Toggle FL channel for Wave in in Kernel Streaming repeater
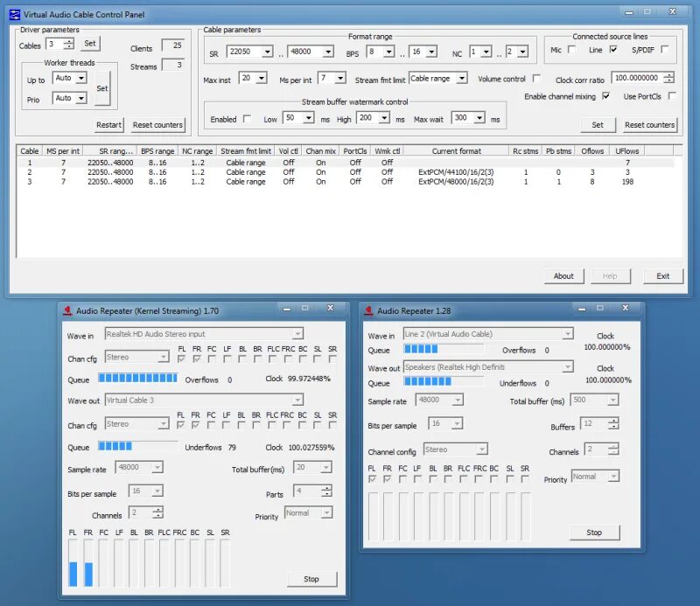Image resolution: width=700 pixels, height=606 pixels. coord(181,359)
